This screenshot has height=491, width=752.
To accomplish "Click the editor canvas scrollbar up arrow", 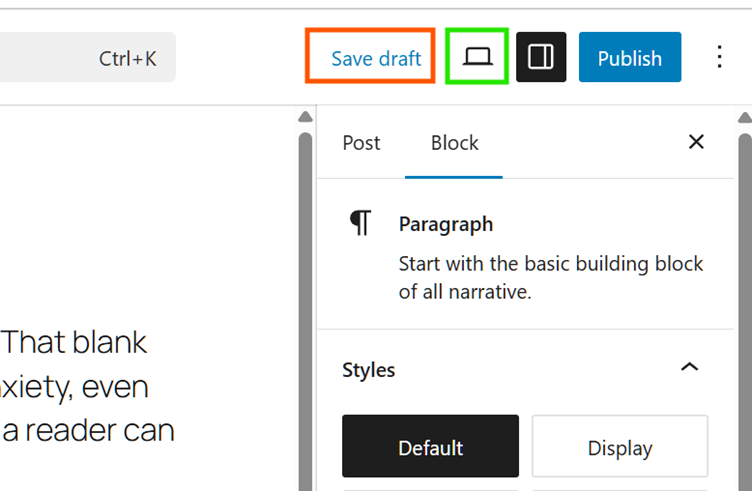I will pyautogui.click(x=305, y=118).
